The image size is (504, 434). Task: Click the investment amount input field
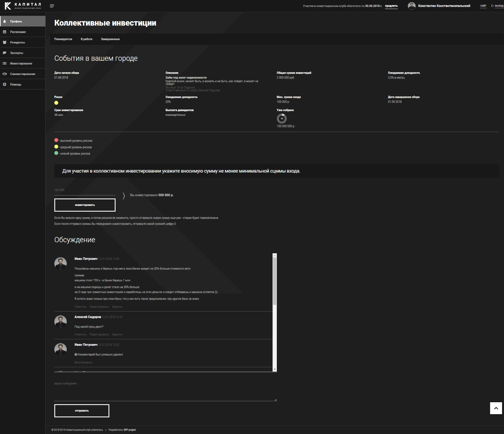click(85, 191)
